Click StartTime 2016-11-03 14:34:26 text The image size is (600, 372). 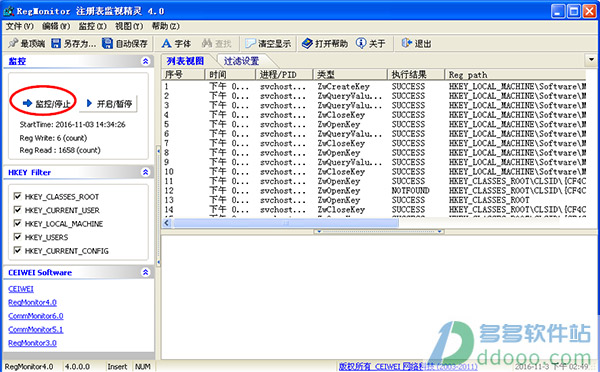[72, 125]
